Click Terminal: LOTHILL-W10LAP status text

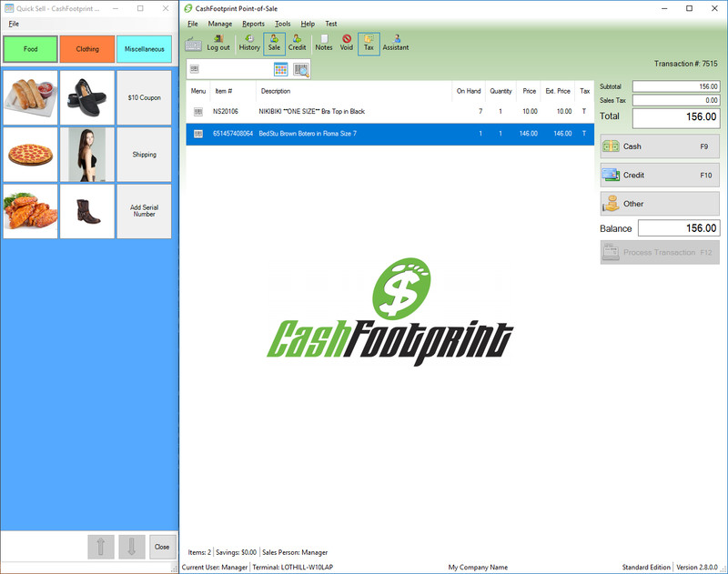point(292,567)
